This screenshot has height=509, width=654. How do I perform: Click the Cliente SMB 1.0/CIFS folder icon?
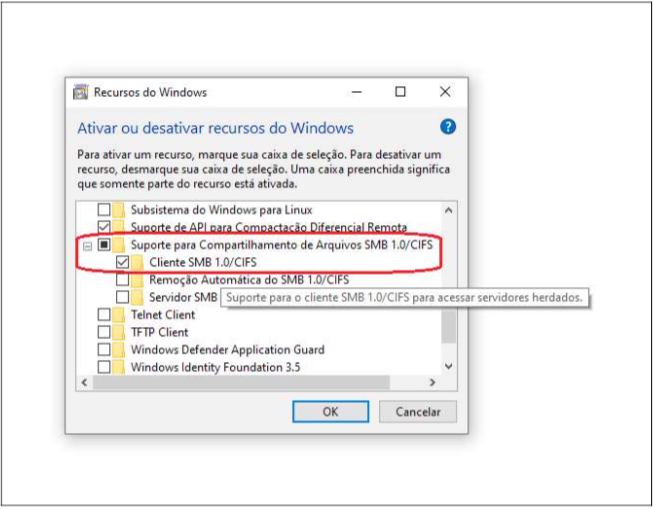tap(138, 262)
